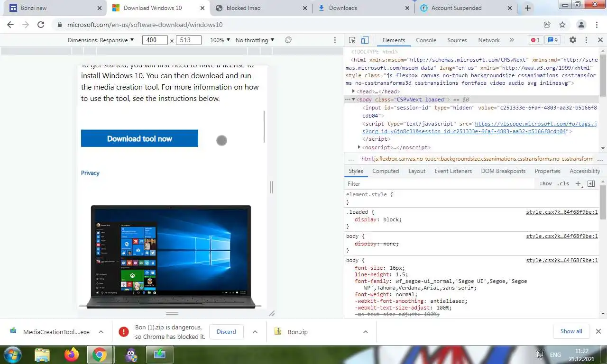The image size is (607, 364).
Task: Share this page via address bar icon
Action: click(547, 25)
